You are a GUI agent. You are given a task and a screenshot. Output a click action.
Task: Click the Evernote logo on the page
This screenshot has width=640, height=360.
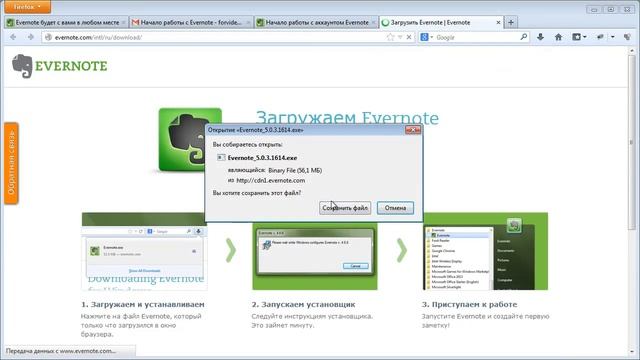pyautogui.click(x=60, y=66)
